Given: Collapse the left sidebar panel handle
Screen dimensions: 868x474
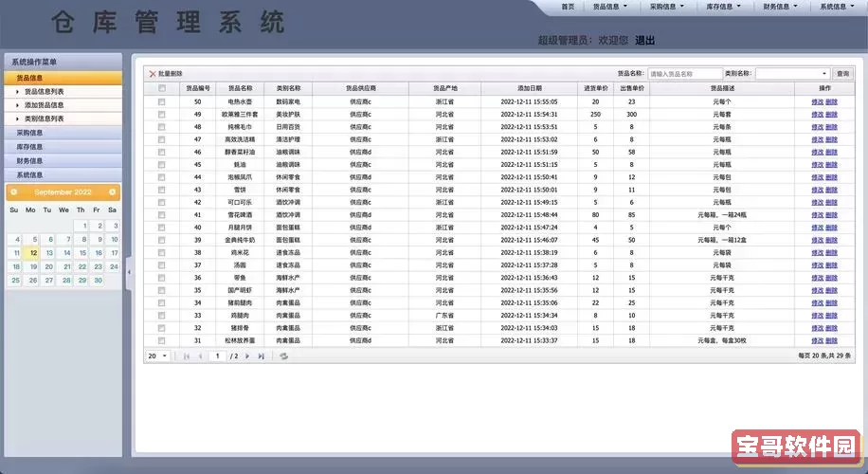Looking at the screenshot, I should pos(129,272).
